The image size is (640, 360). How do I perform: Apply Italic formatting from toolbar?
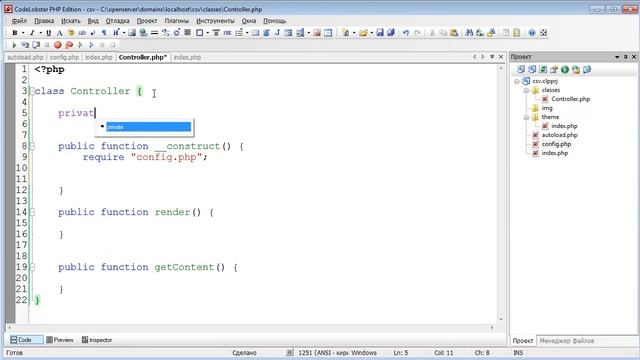[x=32, y=33]
